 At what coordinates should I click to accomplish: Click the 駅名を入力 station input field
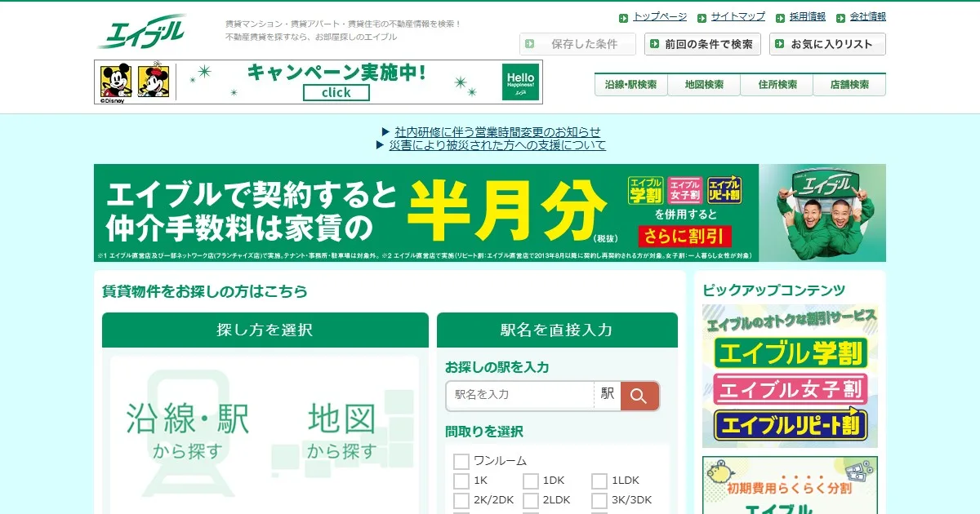pos(520,396)
